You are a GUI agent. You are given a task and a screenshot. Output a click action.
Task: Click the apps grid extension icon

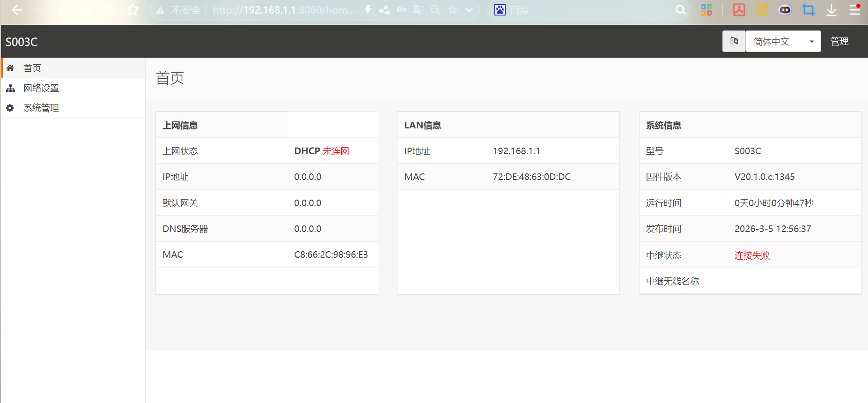(x=706, y=10)
